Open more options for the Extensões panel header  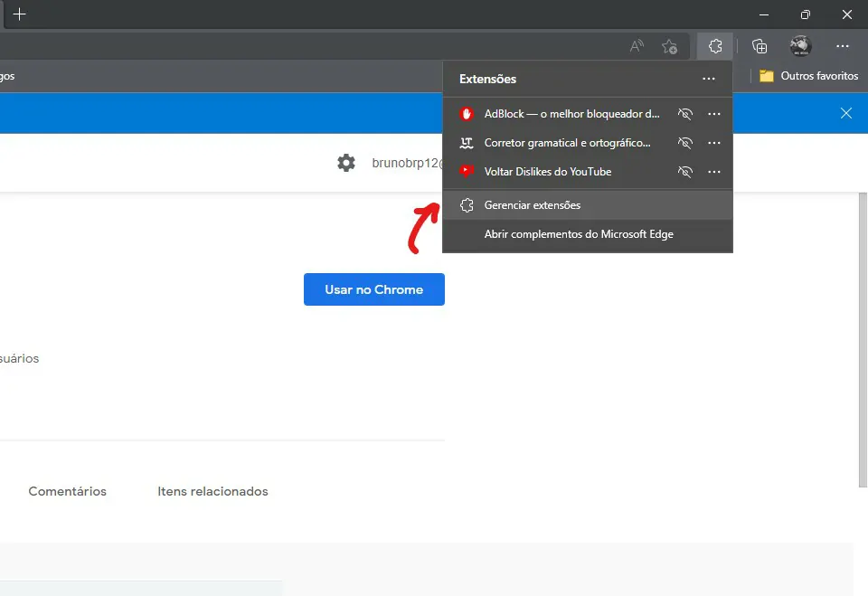point(709,79)
